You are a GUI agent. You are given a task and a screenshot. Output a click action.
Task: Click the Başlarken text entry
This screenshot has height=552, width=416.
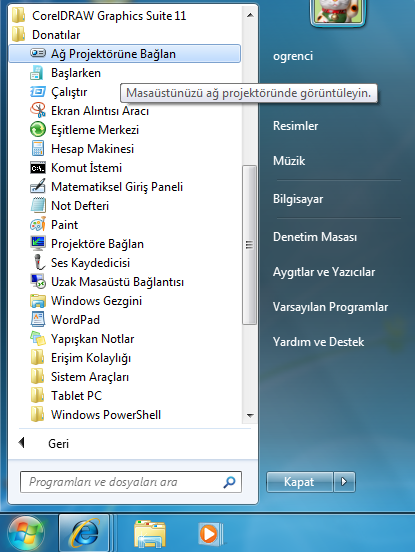pyautogui.click(x=76, y=73)
